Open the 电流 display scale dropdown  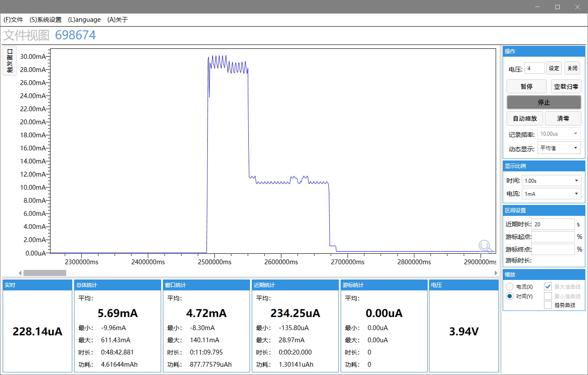pos(552,194)
